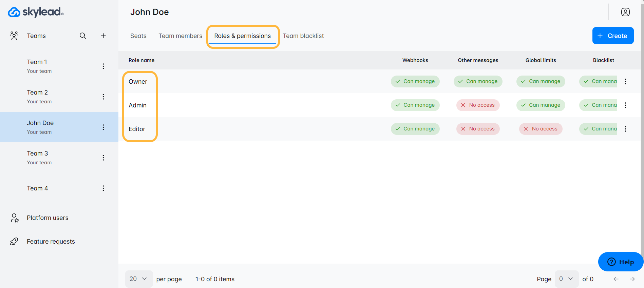Open Team 4 three-dot options menu
The image size is (644, 288).
(x=103, y=188)
